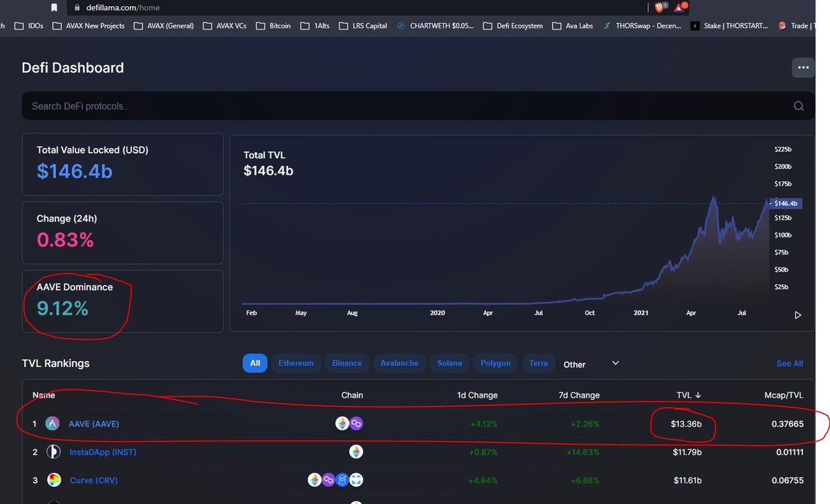Click the See All link
Viewport: 830px width, 504px height.
point(789,364)
